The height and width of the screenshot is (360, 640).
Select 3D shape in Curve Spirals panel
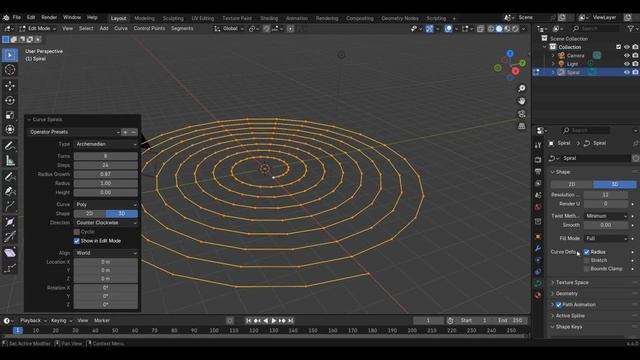[x=122, y=213]
